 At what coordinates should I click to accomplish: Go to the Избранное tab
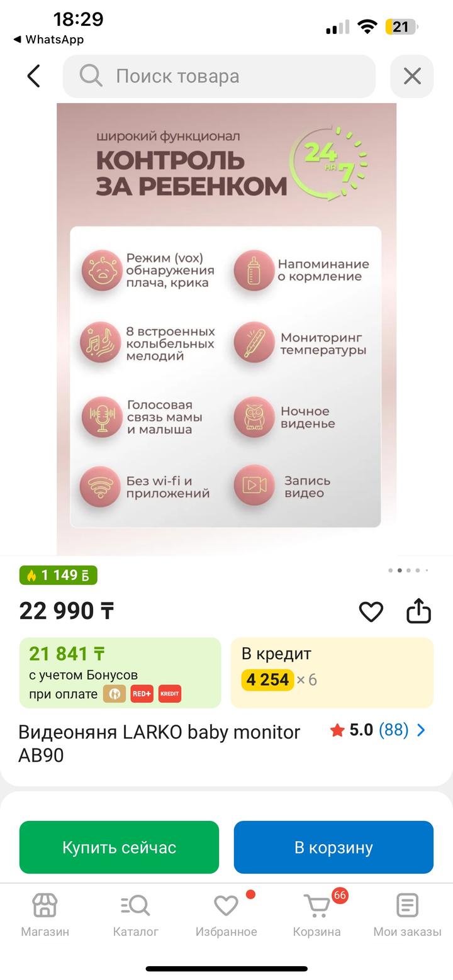click(226, 915)
